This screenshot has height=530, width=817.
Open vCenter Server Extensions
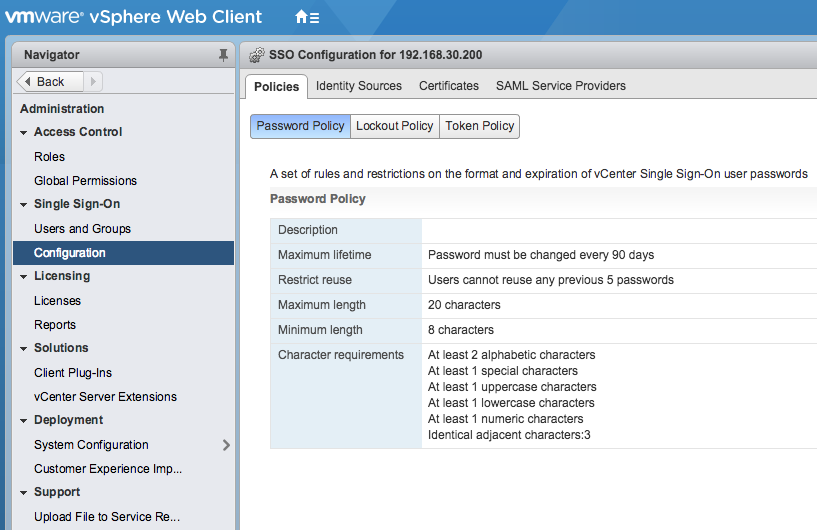(105, 397)
